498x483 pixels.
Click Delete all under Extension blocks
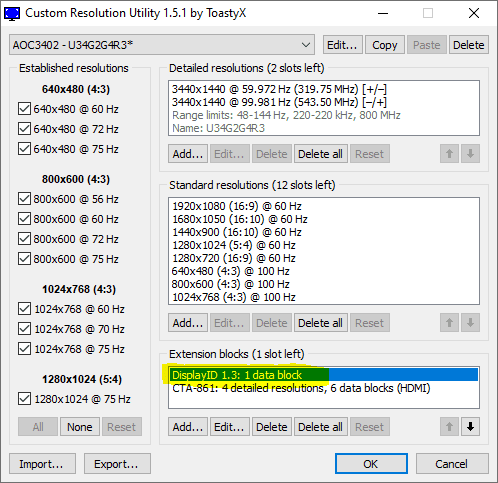[x=321, y=426]
